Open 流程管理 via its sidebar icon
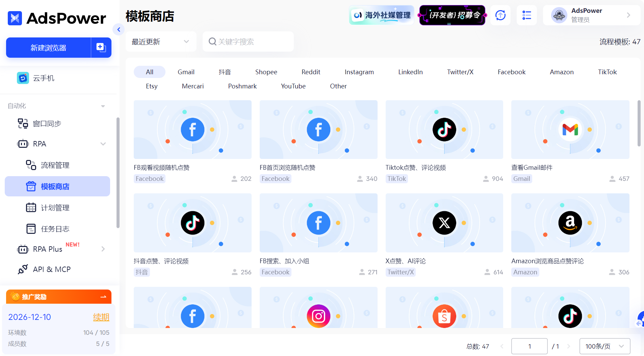The height and width of the screenshot is (356, 644). pyautogui.click(x=31, y=165)
